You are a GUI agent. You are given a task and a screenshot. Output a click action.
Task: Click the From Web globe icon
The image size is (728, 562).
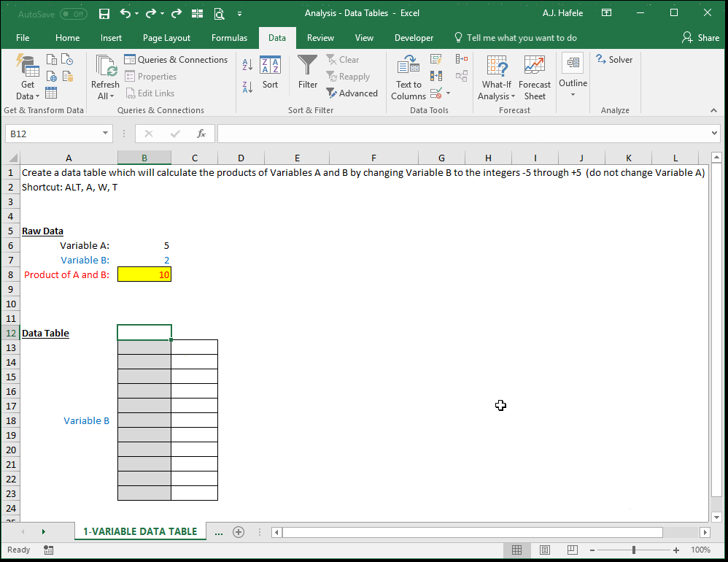[52, 76]
